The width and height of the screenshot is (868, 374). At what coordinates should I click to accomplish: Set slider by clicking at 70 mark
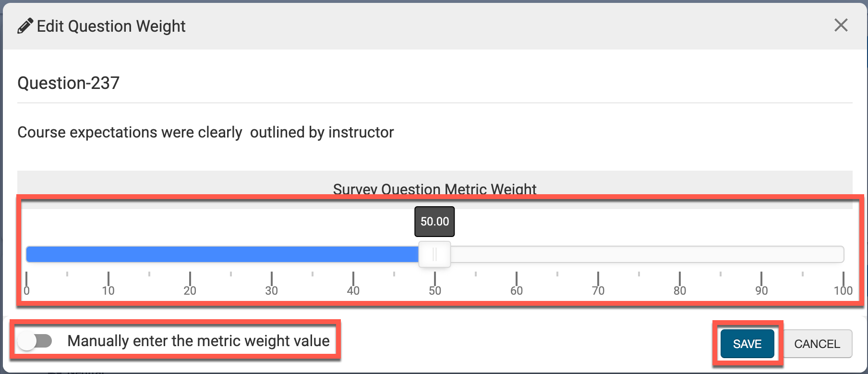[598, 254]
